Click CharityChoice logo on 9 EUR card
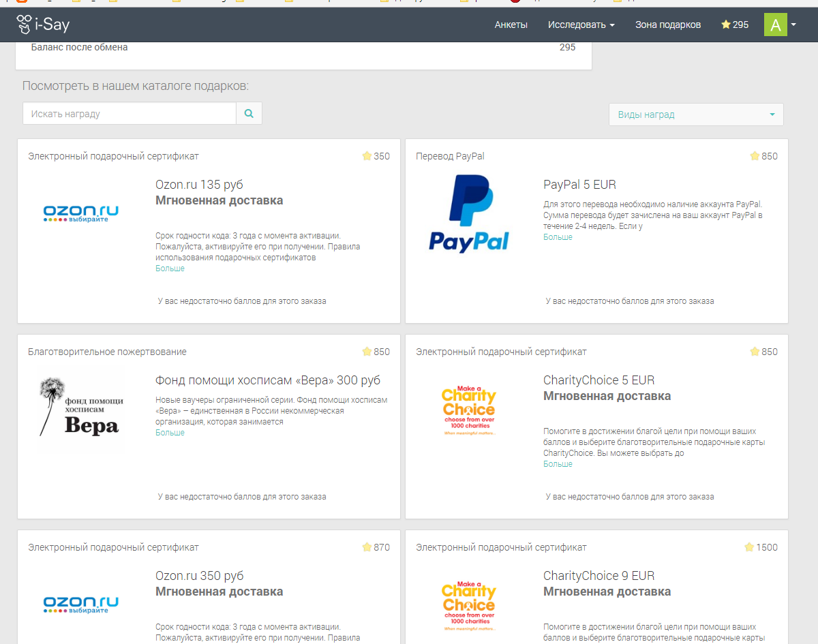Image resolution: width=818 pixels, height=644 pixels. pyautogui.click(x=469, y=604)
